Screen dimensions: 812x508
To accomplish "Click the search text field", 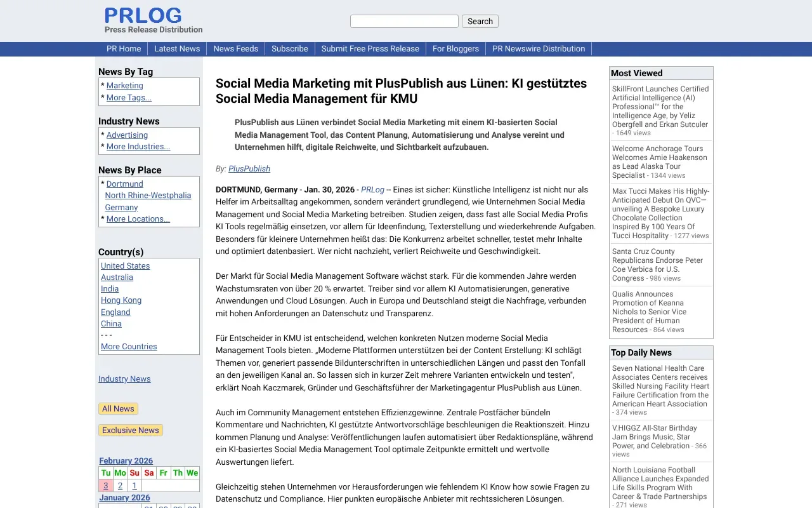I will point(404,22).
